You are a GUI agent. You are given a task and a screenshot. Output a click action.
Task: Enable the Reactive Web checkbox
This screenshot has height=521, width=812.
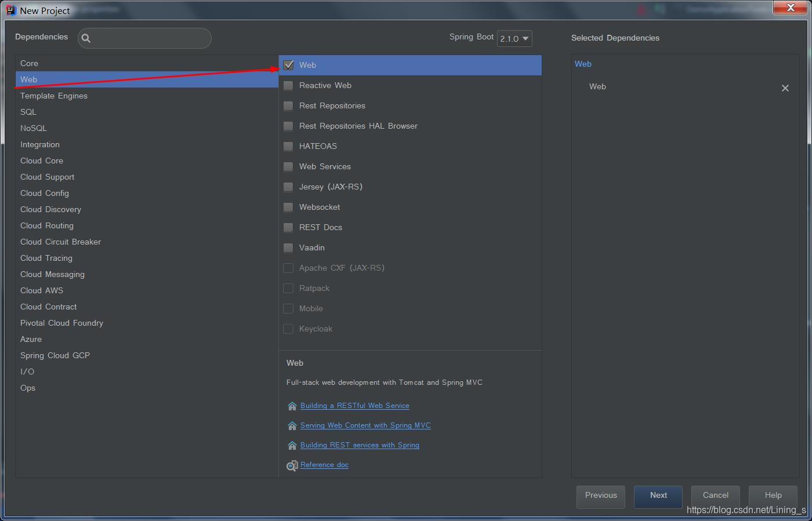pos(288,85)
